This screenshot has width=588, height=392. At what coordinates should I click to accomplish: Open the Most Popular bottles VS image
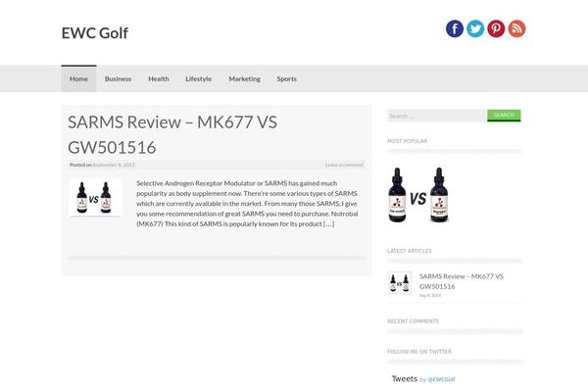[418, 195]
